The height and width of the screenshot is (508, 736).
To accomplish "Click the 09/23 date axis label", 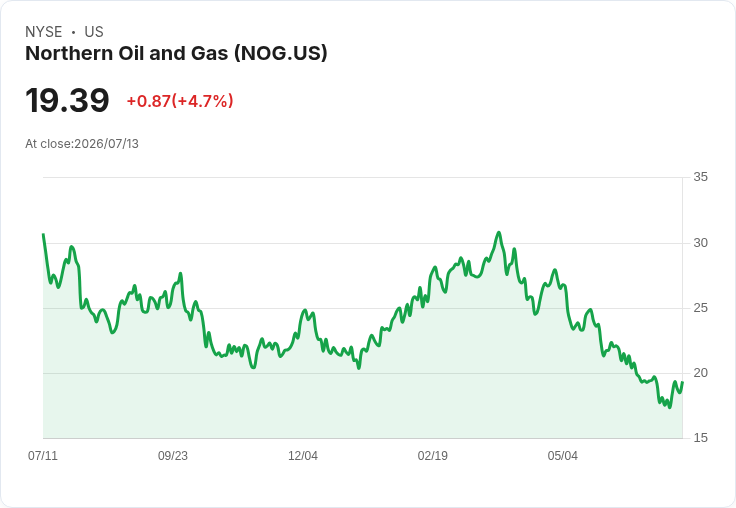I will click(173, 455).
